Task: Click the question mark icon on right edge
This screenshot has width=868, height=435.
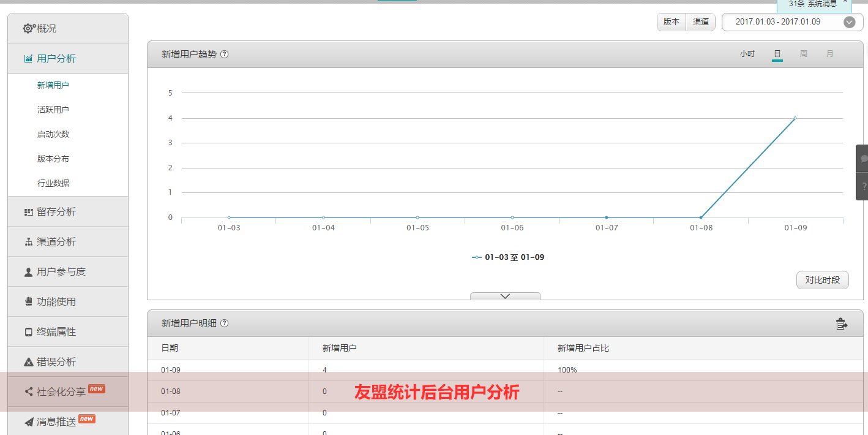Action: tap(863, 186)
